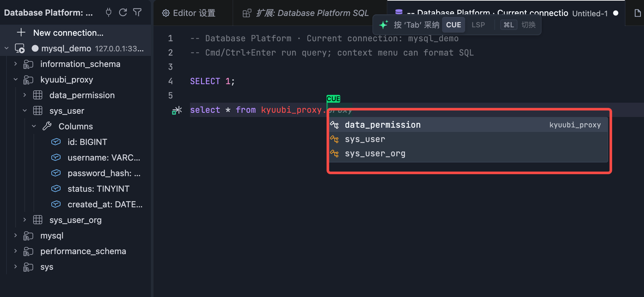
Task: Click the 切换 switch label
Action: tap(529, 25)
